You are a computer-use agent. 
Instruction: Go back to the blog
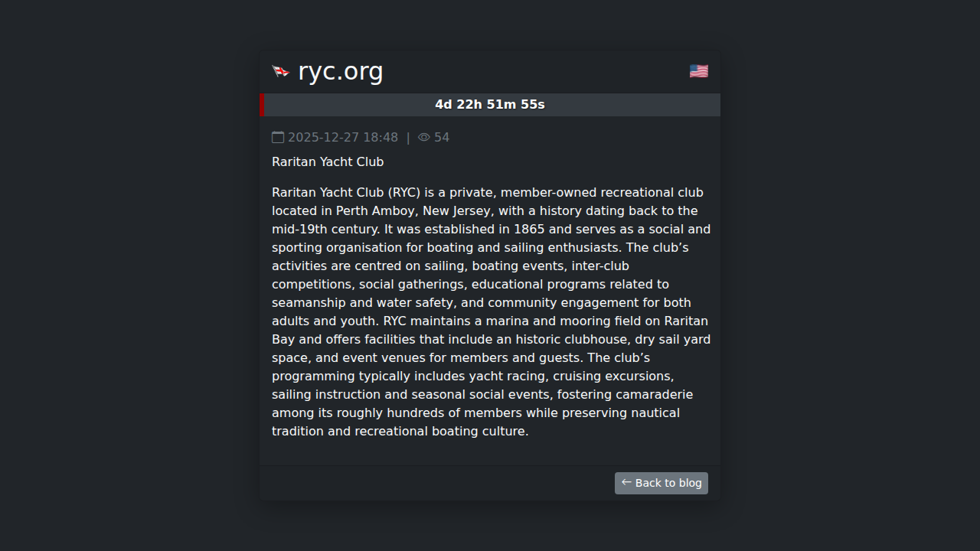(x=661, y=483)
